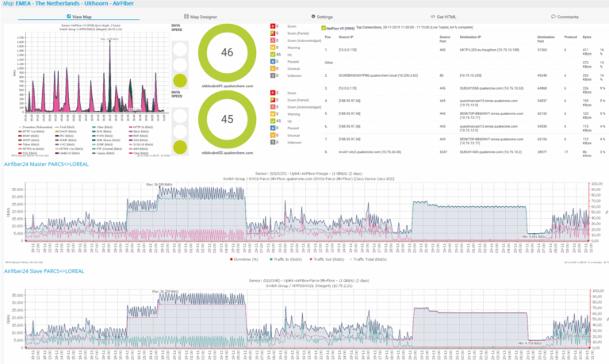The height and width of the screenshot is (364, 609).
Task: Open nlddcubnt02.quakerchem.com device label
Action: click(x=228, y=153)
